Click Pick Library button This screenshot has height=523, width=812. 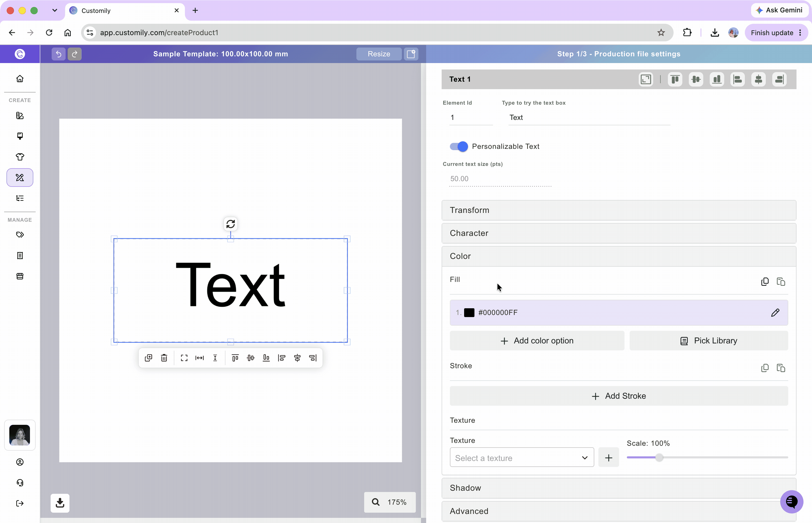[x=709, y=341]
